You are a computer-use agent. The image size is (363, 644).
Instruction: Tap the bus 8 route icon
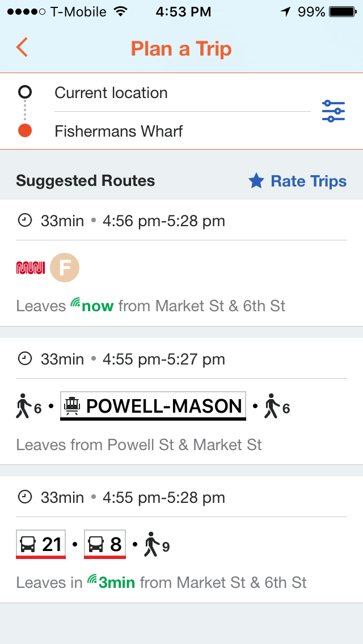pos(104,543)
